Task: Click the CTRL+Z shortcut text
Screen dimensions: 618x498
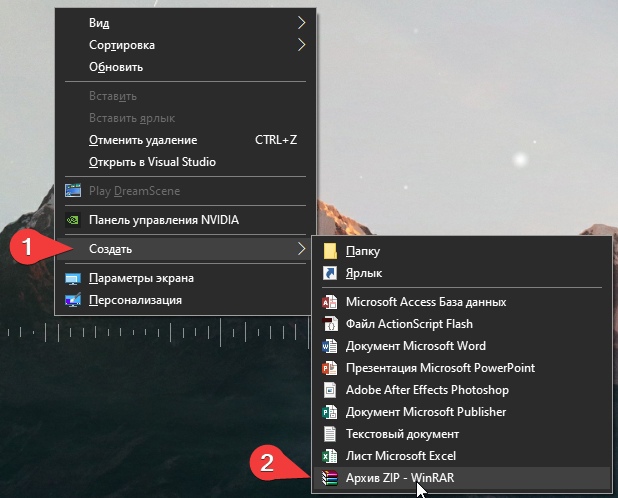Action: point(276,140)
